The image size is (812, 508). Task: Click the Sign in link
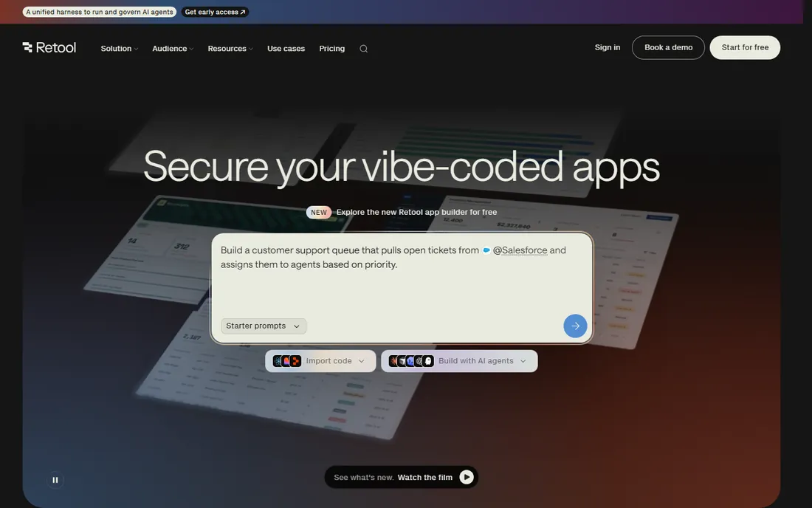click(x=607, y=47)
